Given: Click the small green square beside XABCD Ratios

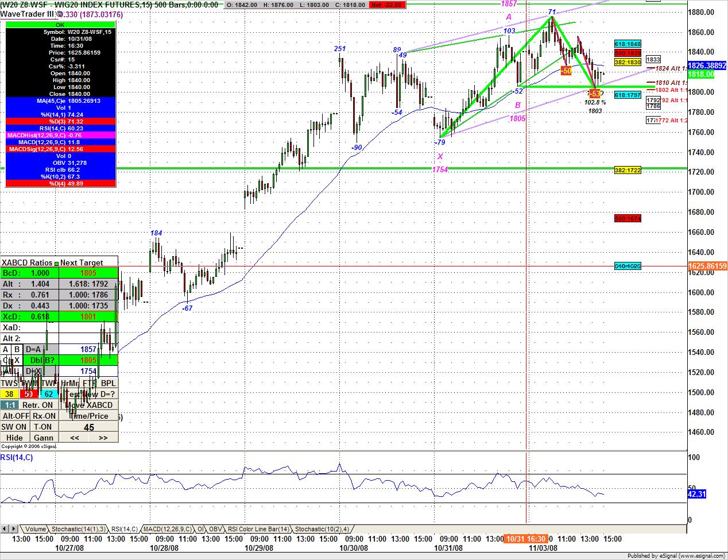Looking at the screenshot, I should (56, 264).
